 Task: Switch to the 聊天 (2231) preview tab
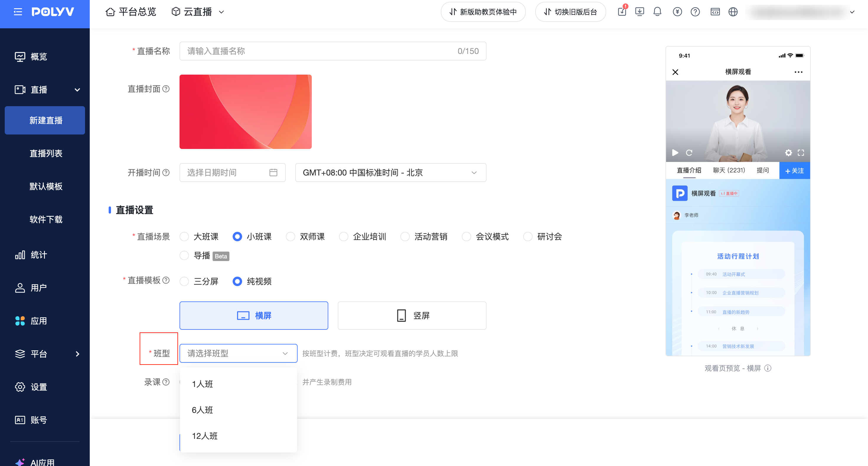pos(729,170)
